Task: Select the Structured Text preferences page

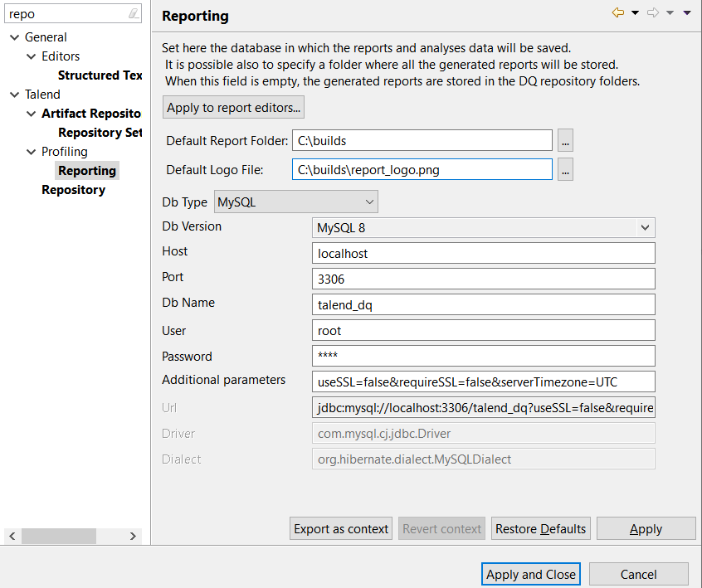Action: [x=100, y=75]
